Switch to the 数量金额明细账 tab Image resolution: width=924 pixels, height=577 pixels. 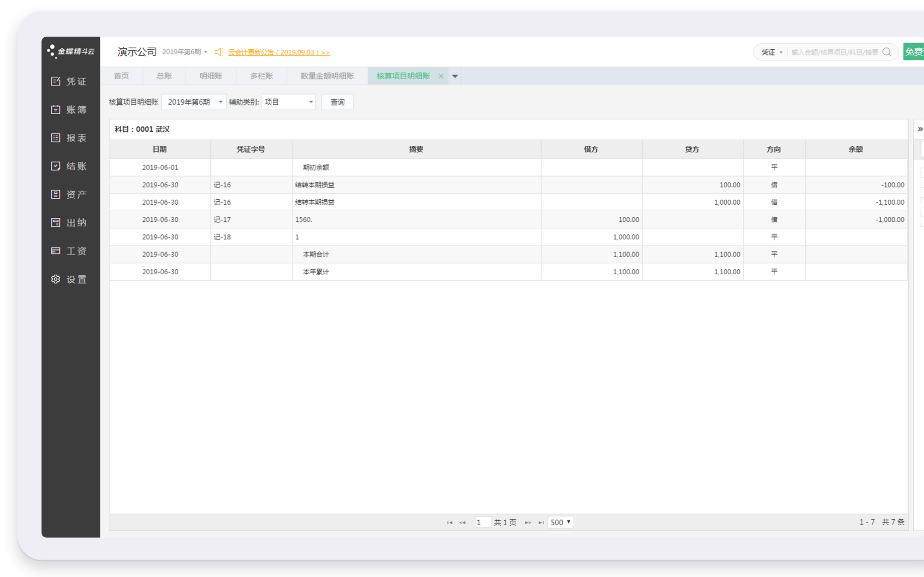click(x=327, y=76)
